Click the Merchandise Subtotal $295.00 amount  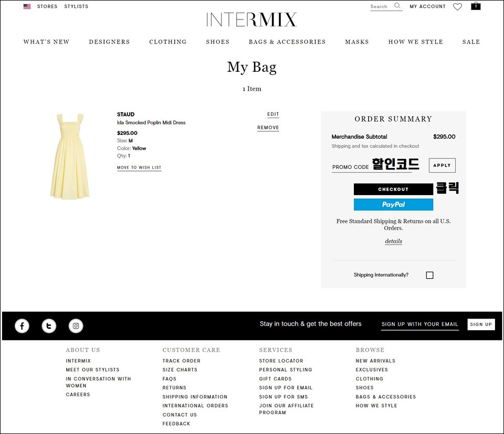444,137
